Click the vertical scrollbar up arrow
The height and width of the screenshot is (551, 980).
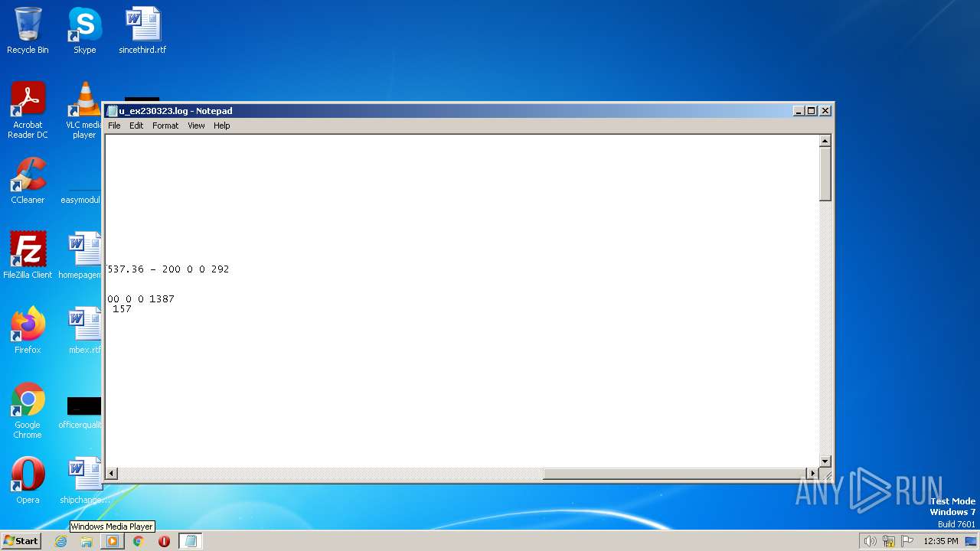(825, 141)
